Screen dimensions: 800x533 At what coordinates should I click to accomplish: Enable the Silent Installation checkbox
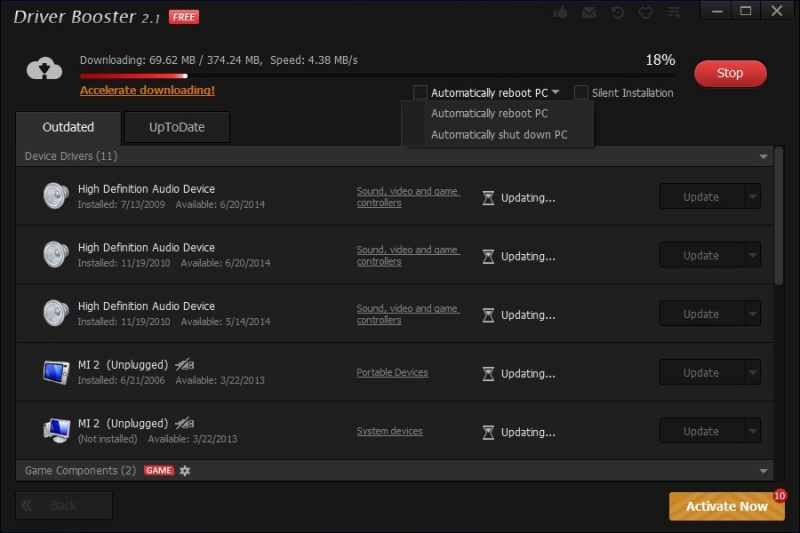(x=581, y=92)
